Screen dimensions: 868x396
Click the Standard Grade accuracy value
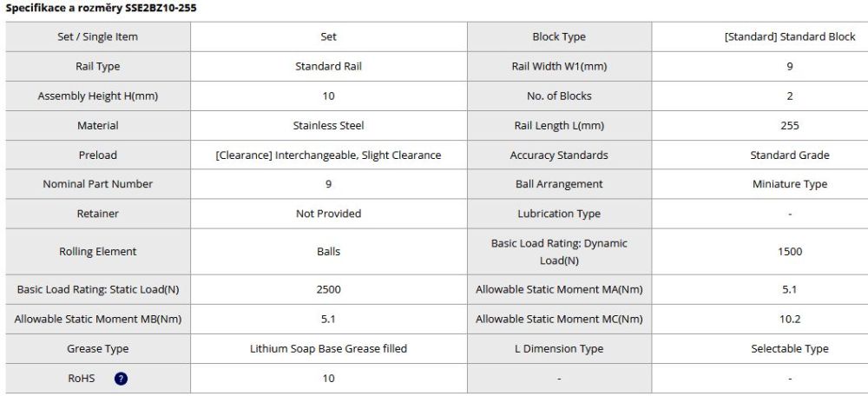[789, 155]
